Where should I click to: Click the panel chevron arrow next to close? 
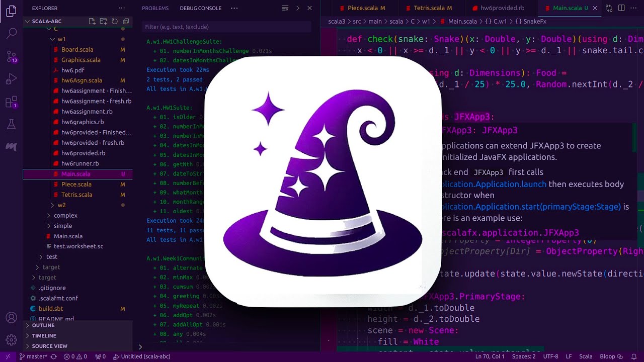click(298, 8)
